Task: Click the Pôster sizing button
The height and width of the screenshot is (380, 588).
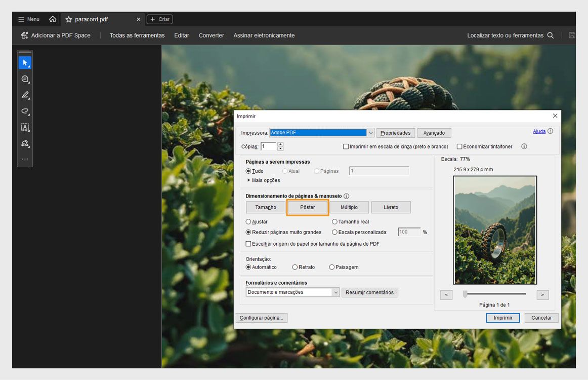Action: pos(307,207)
